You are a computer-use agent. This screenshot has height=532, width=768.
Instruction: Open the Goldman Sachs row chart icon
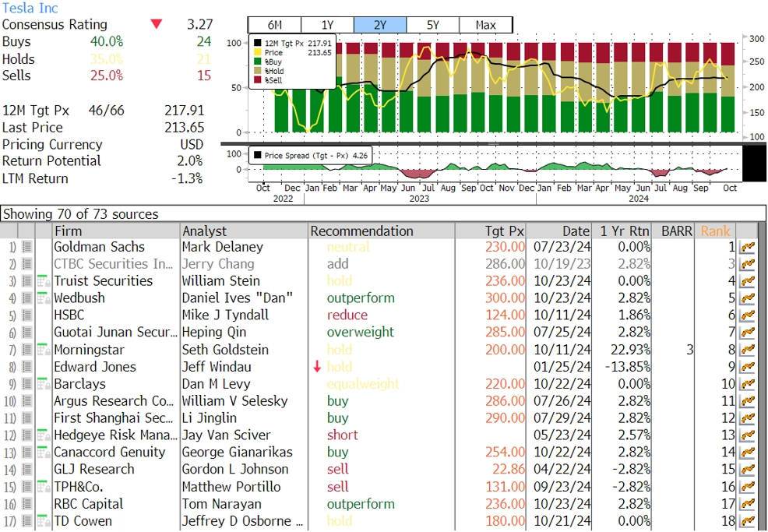(747, 248)
